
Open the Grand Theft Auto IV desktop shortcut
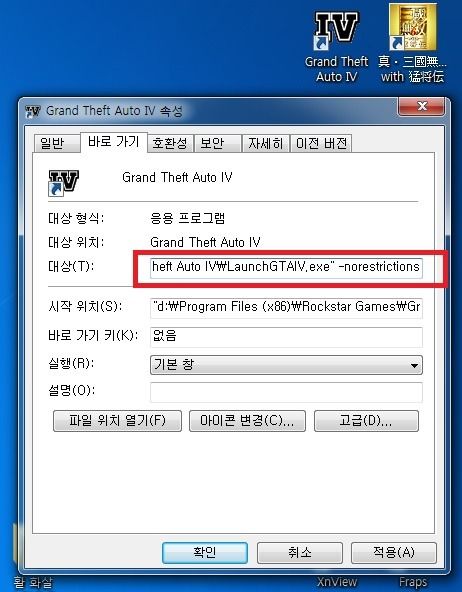pos(336,45)
